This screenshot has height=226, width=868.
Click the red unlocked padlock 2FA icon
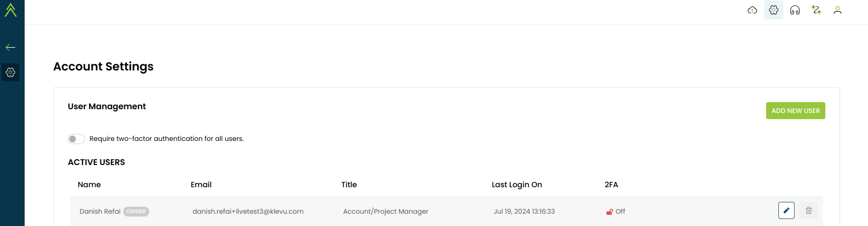point(609,212)
